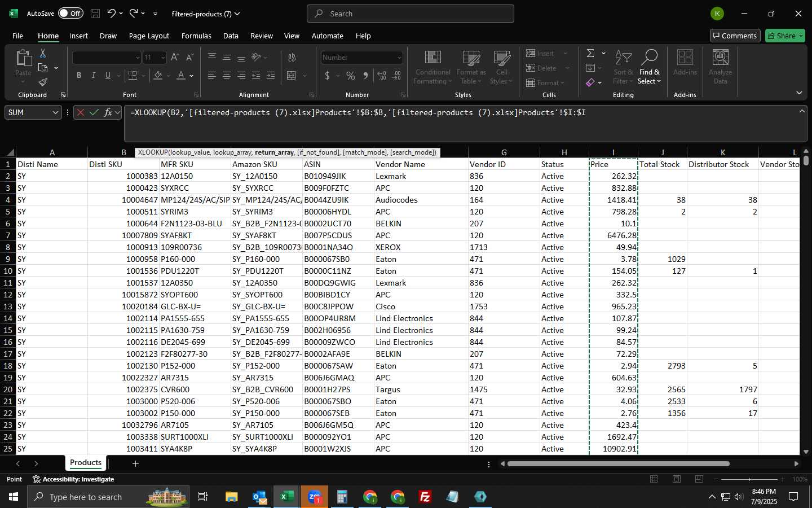Click the Borders icon
Screen dimensions: 812x508
[133, 76]
